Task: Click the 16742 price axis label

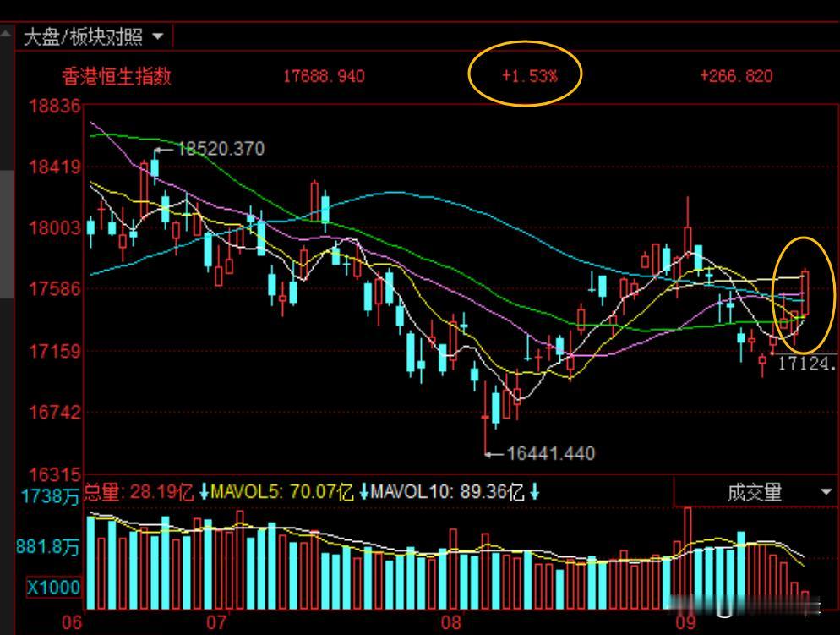Action: 55,413
